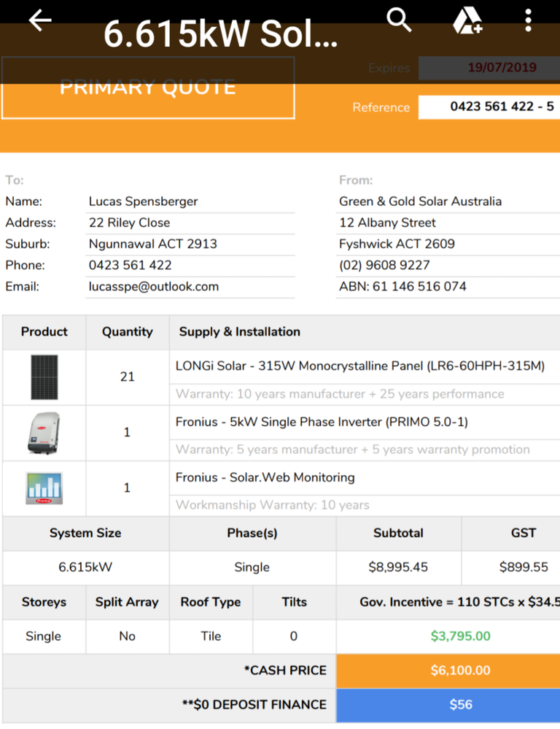Tap the green $3,795.00 incentive amount
This screenshot has width=560, height=729.
460,636
